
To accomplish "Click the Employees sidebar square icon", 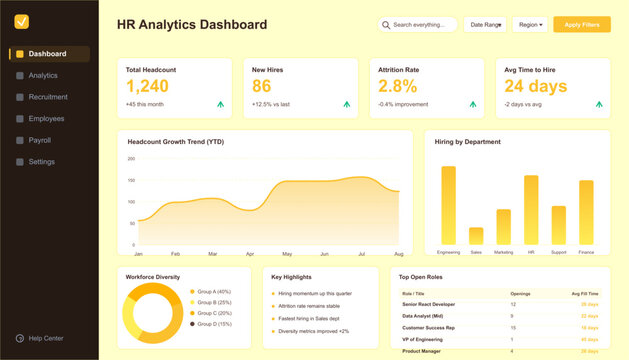I will 20,119.
